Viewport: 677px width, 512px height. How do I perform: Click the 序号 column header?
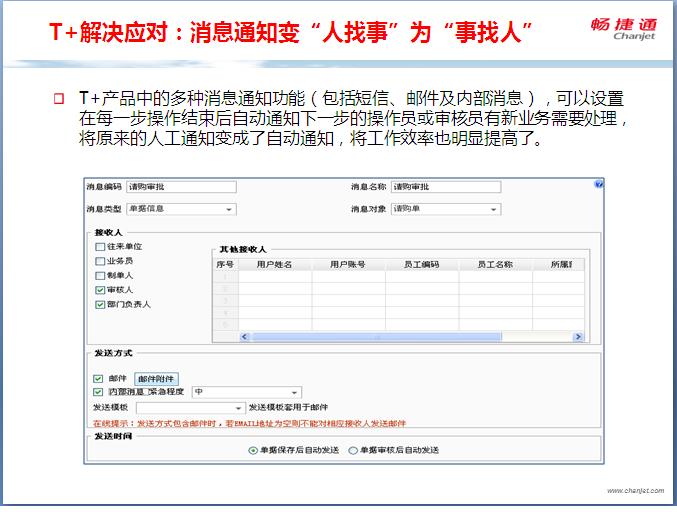[x=225, y=264]
